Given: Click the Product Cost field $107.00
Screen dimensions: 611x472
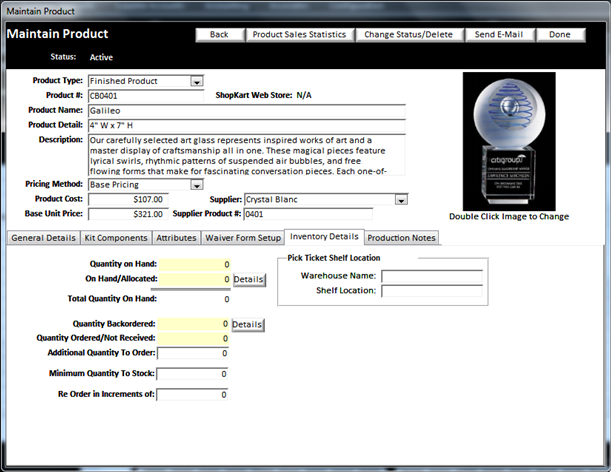Looking at the screenshot, I should point(128,200).
